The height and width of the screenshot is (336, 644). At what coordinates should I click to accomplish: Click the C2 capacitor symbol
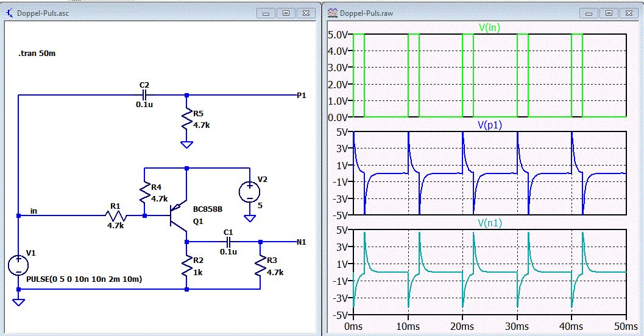pyautogui.click(x=144, y=95)
